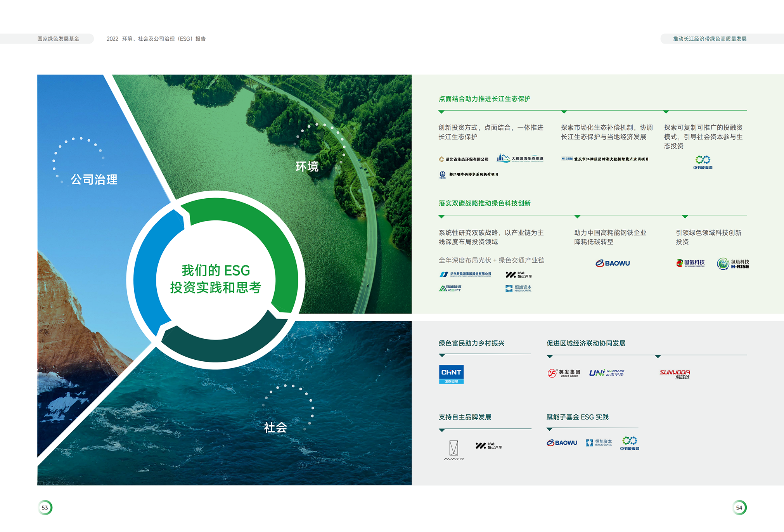The image size is (784, 532).
Task: Click the 氢晨科技 H-RISE logo
Action: (x=733, y=263)
